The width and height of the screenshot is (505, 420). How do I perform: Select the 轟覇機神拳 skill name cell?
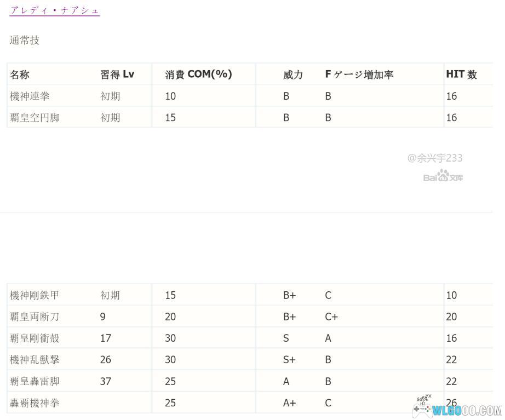point(35,403)
